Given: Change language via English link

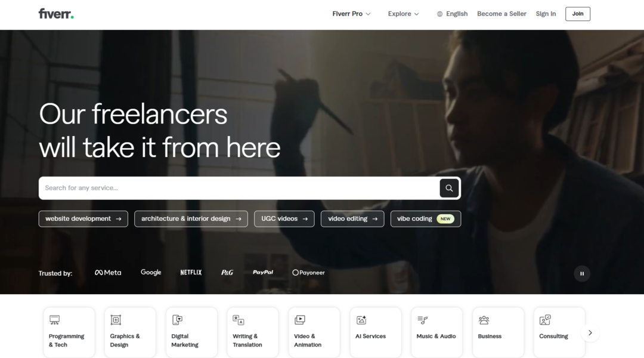Looking at the screenshot, I should (457, 14).
